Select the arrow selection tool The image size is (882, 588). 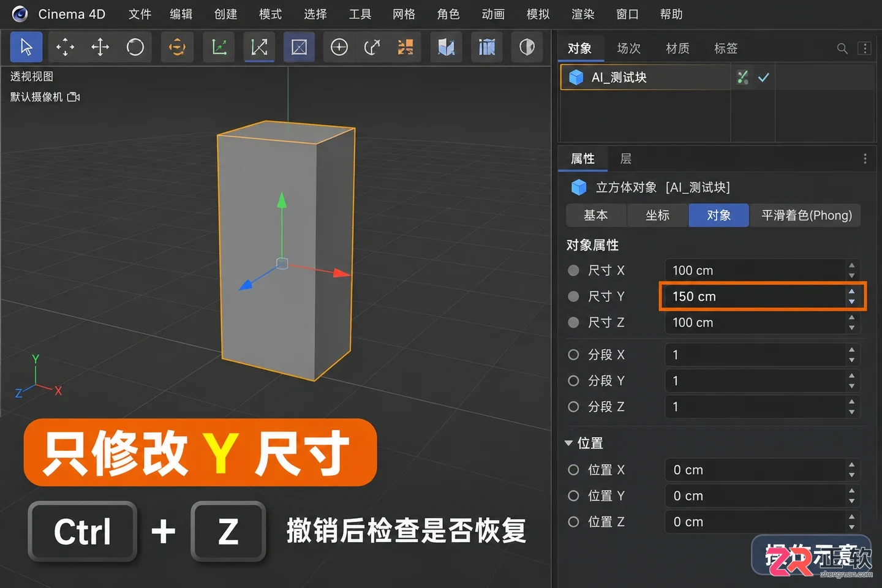coord(26,47)
